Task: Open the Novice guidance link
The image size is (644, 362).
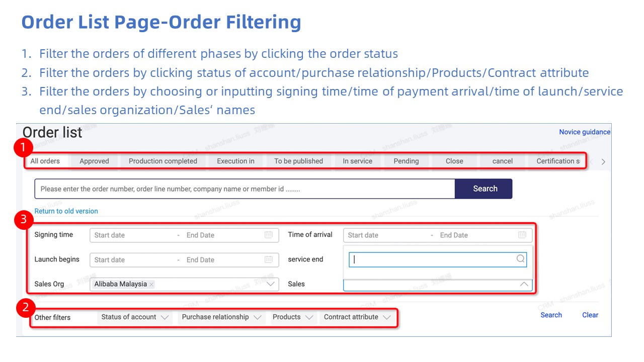Action: [x=585, y=132]
